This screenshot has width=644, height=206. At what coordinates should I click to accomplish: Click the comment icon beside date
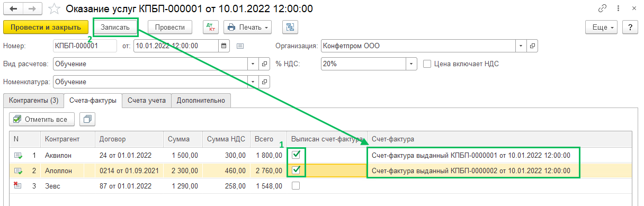point(240,46)
